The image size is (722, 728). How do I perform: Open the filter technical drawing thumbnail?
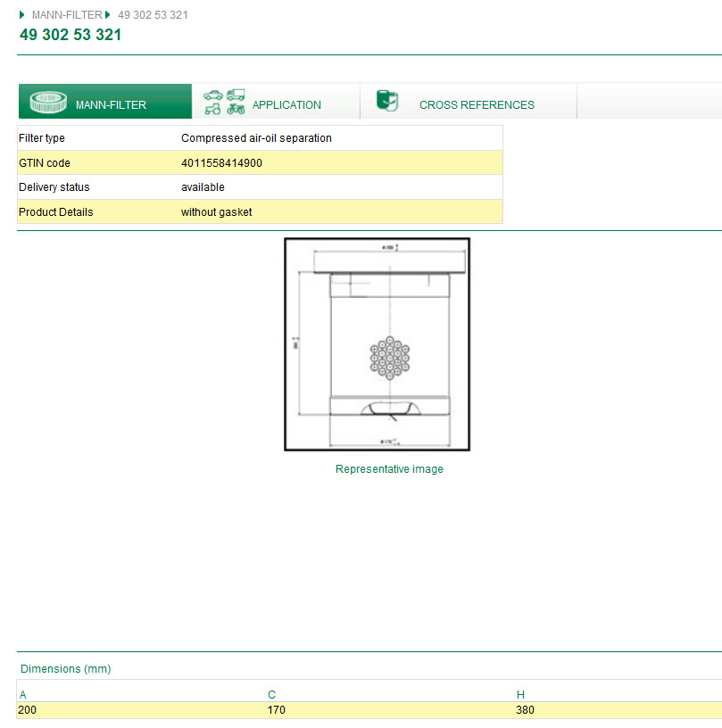[377, 344]
